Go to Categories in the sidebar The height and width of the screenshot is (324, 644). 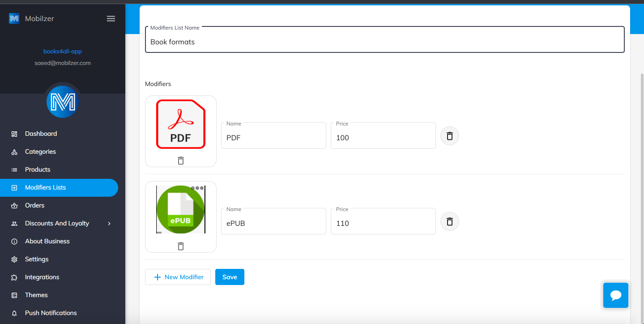pos(59,151)
